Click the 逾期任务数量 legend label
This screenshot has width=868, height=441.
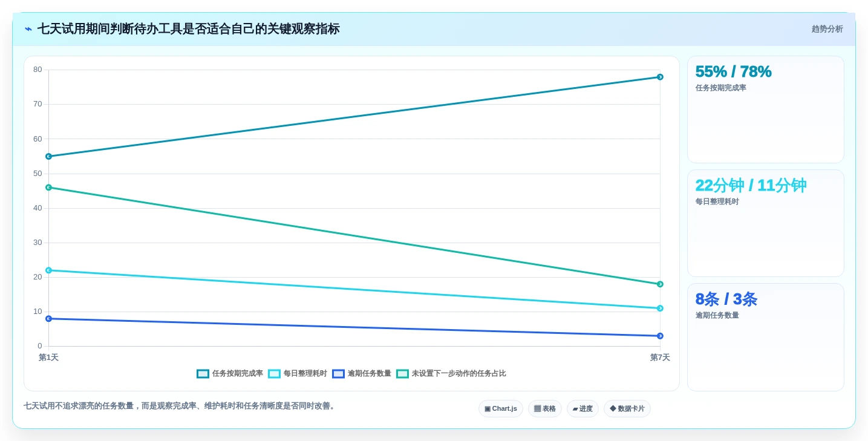pyautogui.click(x=369, y=374)
